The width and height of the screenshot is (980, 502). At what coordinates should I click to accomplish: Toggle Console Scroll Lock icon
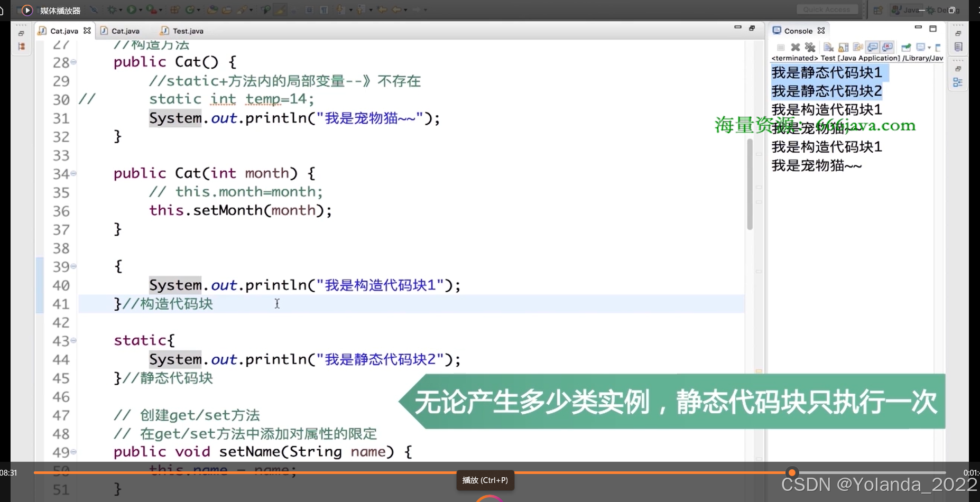pos(843,47)
